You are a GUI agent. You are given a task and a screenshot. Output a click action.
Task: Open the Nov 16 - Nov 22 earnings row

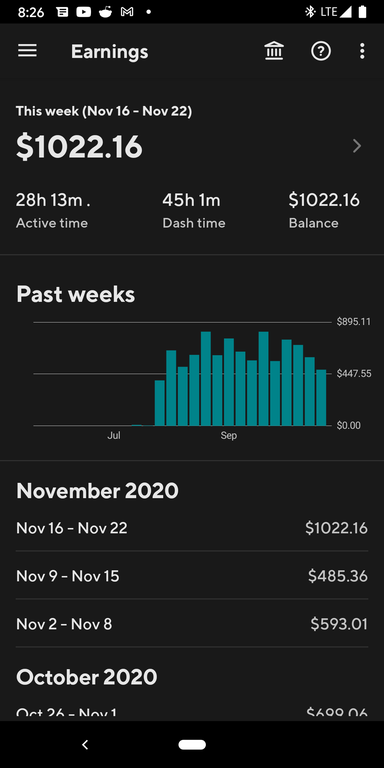[x=192, y=528]
